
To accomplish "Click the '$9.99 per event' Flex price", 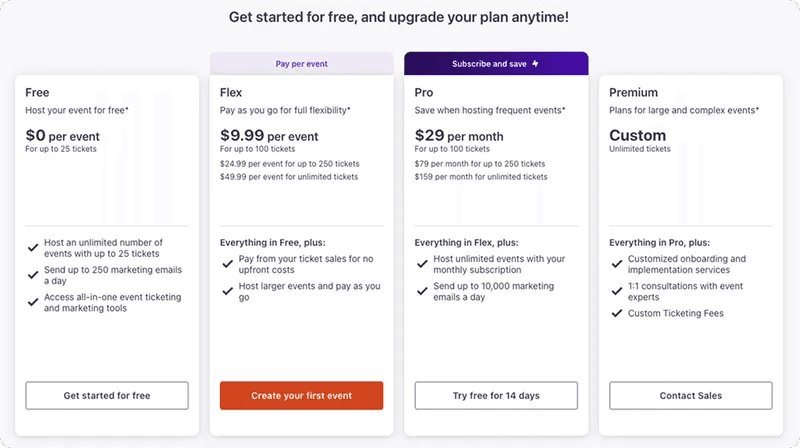I will point(269,136).
